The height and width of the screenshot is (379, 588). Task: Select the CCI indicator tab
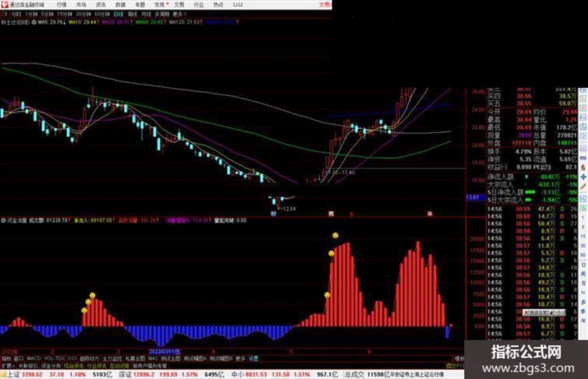(72, 358)
